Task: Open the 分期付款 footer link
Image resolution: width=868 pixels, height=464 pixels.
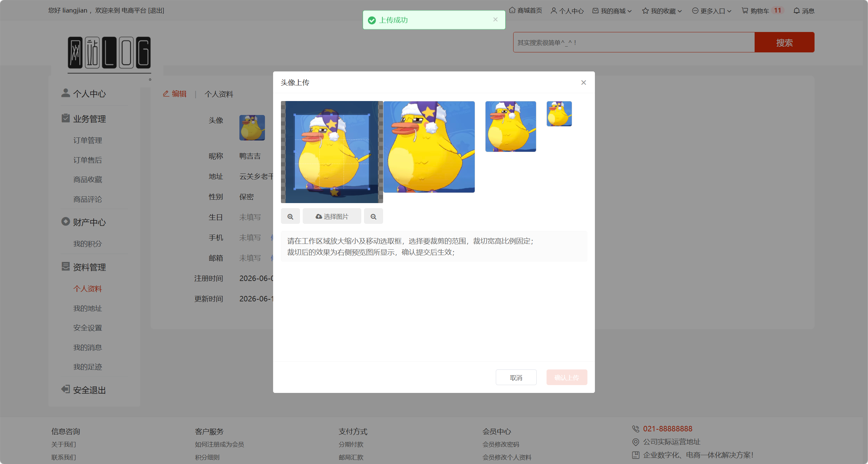Action: coord(351,444)
